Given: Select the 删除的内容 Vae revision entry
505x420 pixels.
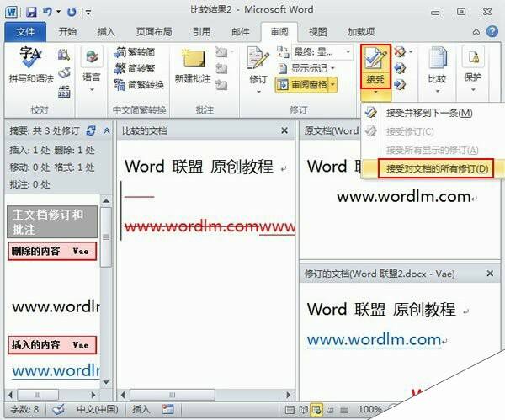Looking at the screenshot, I should (52, 251).
